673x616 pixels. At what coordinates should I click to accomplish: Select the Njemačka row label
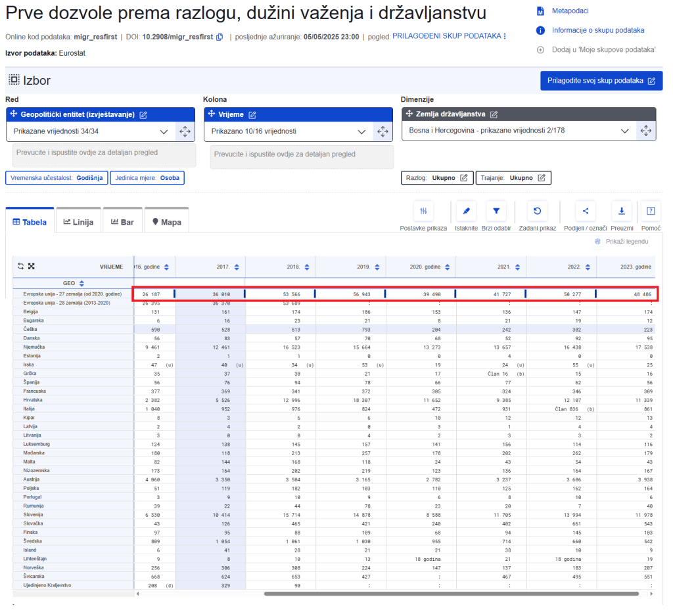click(x=34, y=347)
